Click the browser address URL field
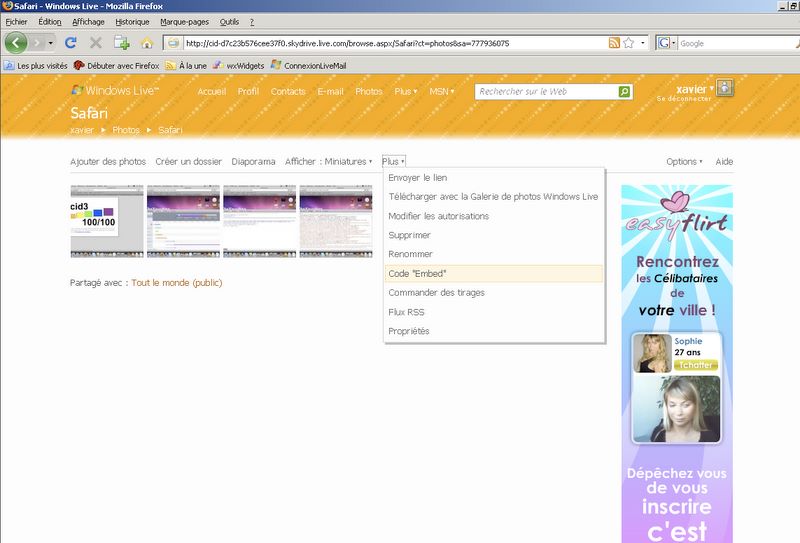Image resolution: width=800 pixels, height=543 pixels. 395,43
